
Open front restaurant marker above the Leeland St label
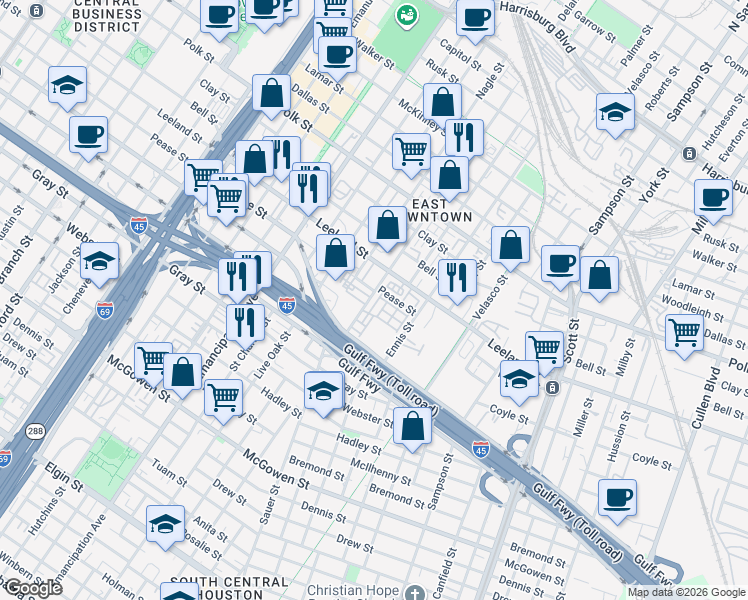[x=309, y=189]
